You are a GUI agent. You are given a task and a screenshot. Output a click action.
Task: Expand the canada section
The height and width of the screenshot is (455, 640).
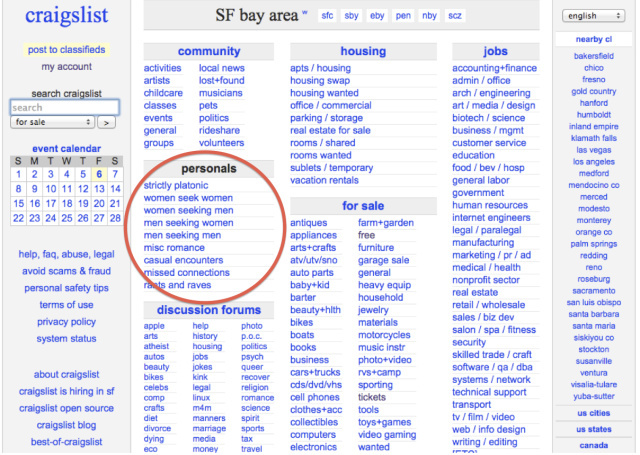pos(593,445)
